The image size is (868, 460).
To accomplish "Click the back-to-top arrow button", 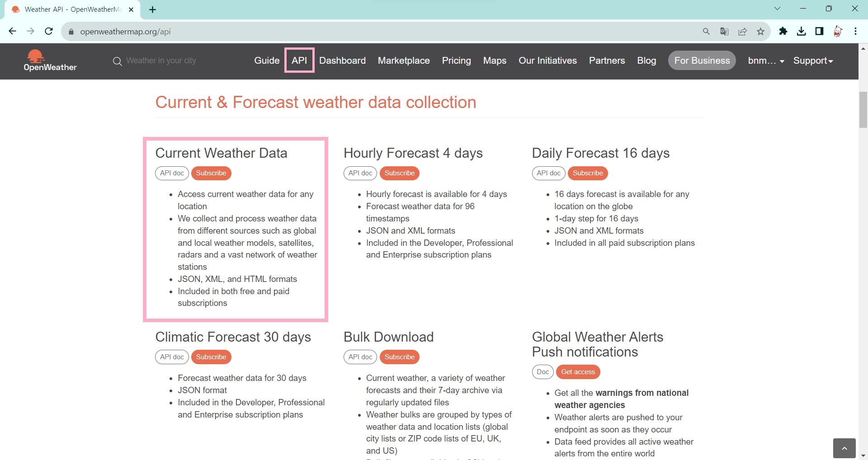I will [844, 448].
